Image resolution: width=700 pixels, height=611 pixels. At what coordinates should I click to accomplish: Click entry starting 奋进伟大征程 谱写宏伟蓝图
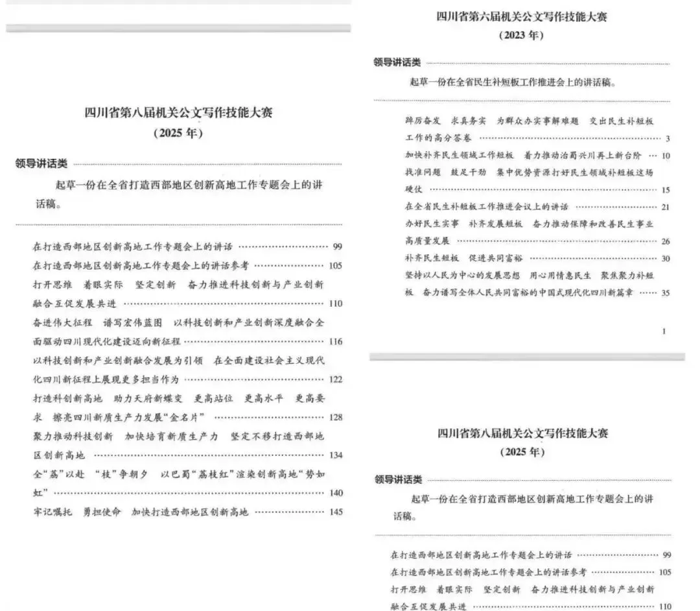[x=178, y=322]
